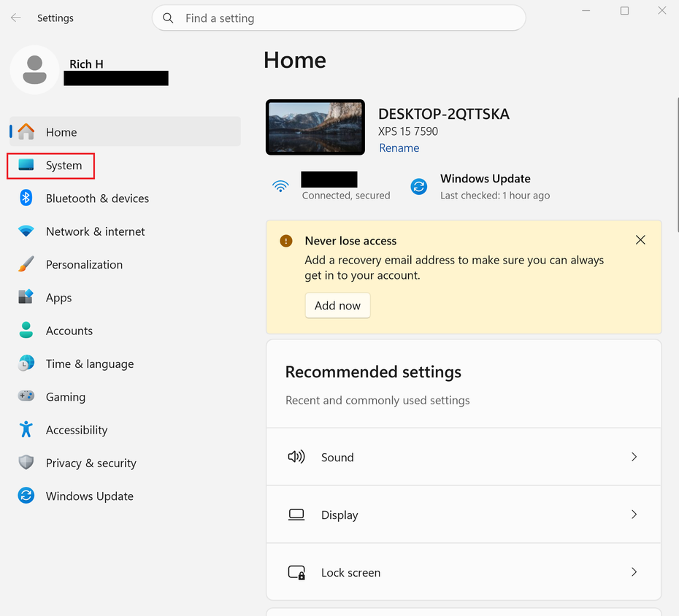Click the XPS 15 7590 model text

pos(408,131)
